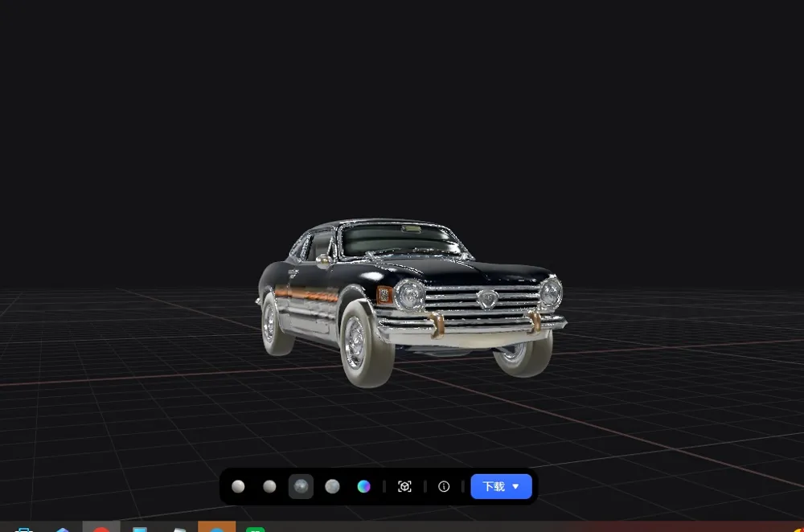Open the blue 下载 download dropdown
This screenshot has width=804, height=532.
point(501,486)
